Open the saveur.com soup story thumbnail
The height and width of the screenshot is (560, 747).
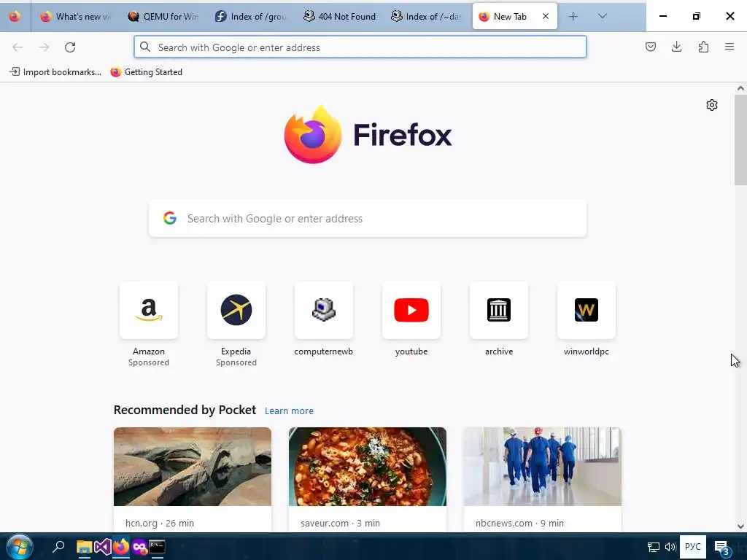(x=368, y=467)
